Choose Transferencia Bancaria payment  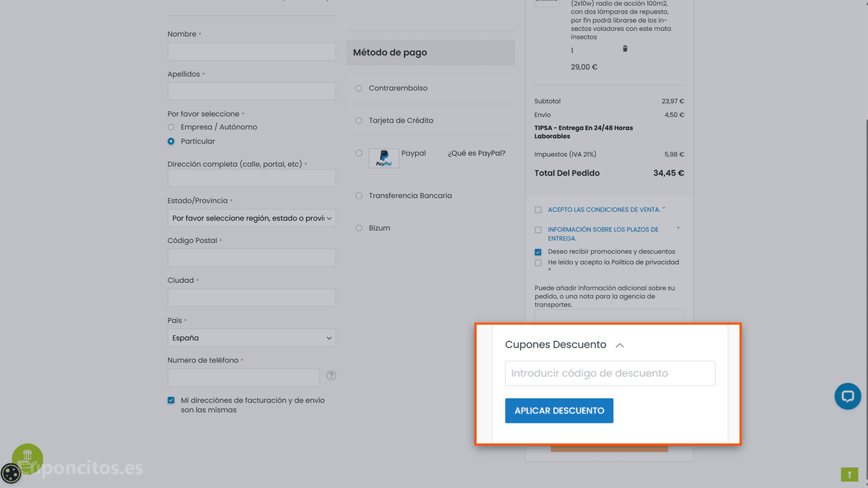coord(359,196)
